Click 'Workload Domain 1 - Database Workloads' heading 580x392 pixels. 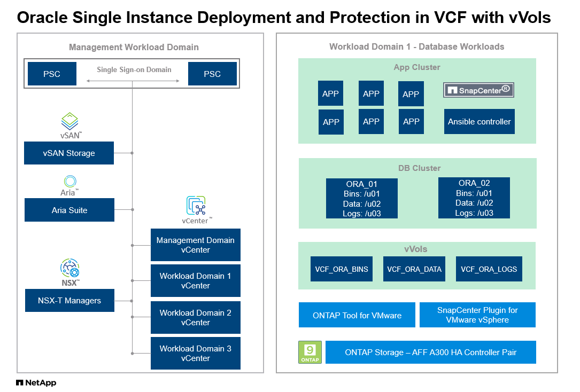(416, 46)
